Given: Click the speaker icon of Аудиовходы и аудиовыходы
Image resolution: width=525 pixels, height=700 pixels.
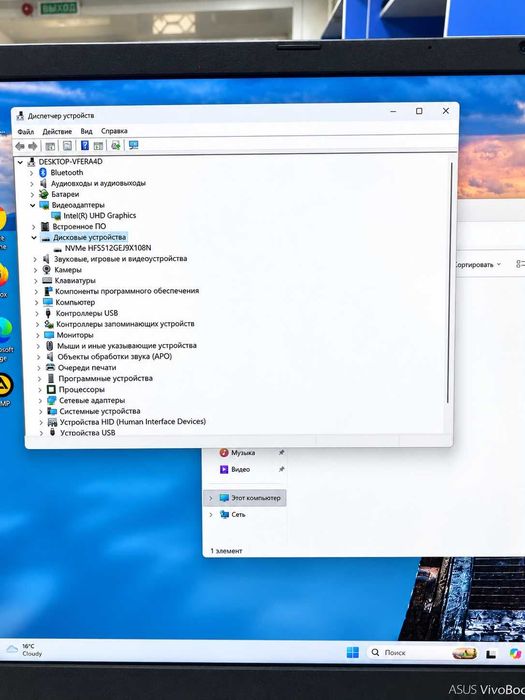Looking at the screenshot, I should pos(44,183).
